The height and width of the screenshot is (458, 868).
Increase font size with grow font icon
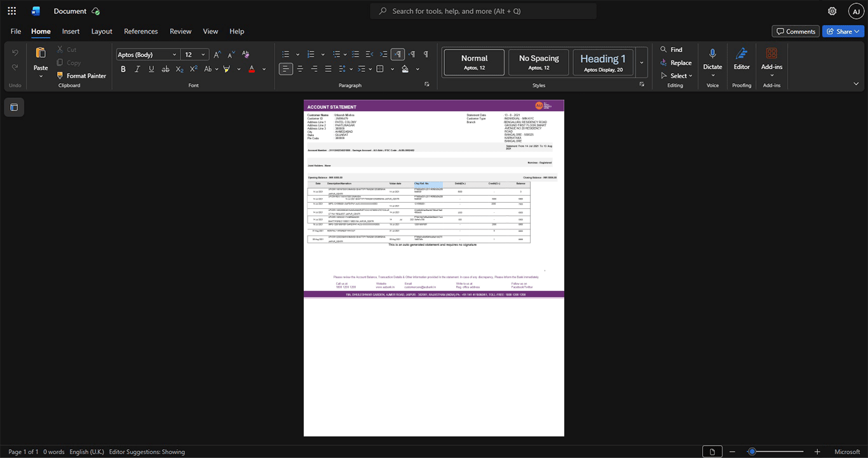(217, 55)
